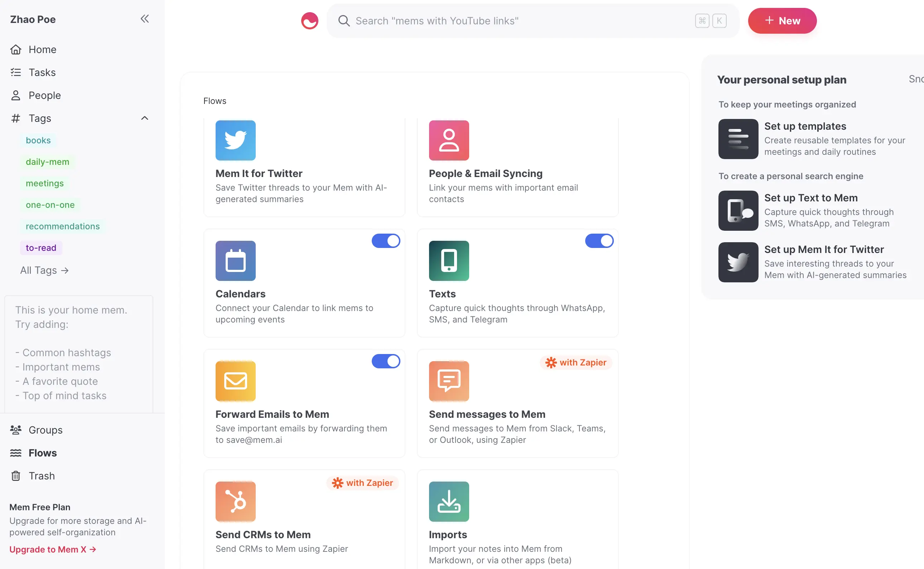The height and width of the screenshot is (569, 924).
Task: Open the Imports card title
Action: pos(448,535)
